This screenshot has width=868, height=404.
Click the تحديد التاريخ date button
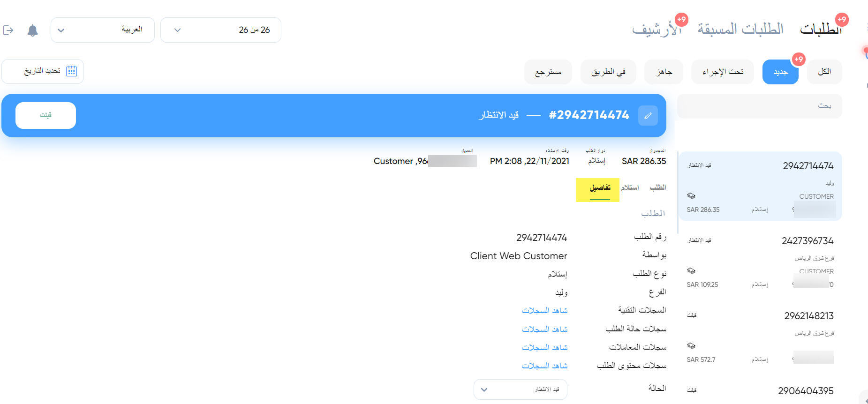(x=43, y=71)
